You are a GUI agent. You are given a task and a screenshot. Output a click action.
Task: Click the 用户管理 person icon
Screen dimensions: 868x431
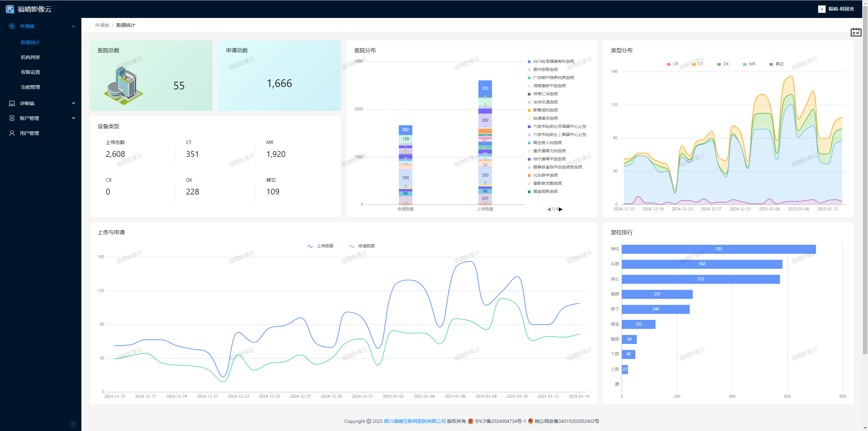coord(12,133)
